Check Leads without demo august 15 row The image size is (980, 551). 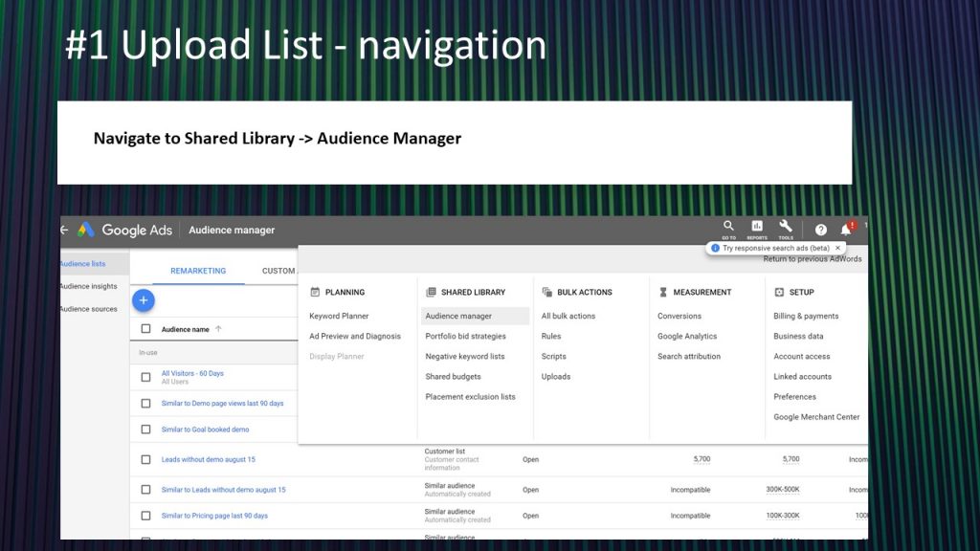(x=145, y=460)
